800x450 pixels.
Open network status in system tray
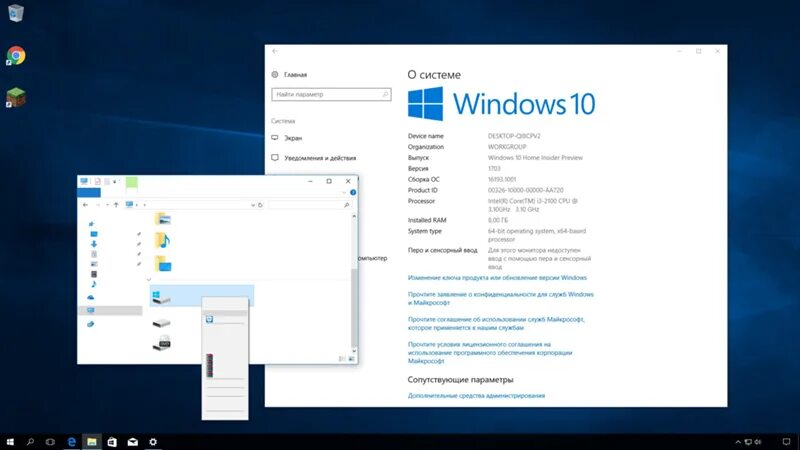[748, 442]
